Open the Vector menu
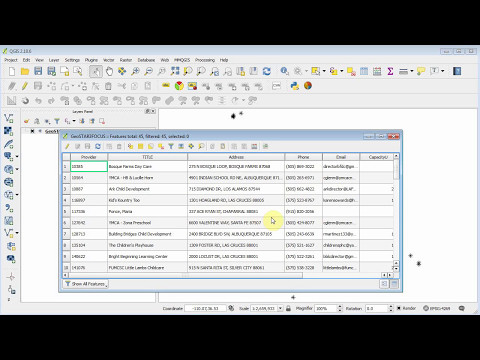 tap(108, 60)
